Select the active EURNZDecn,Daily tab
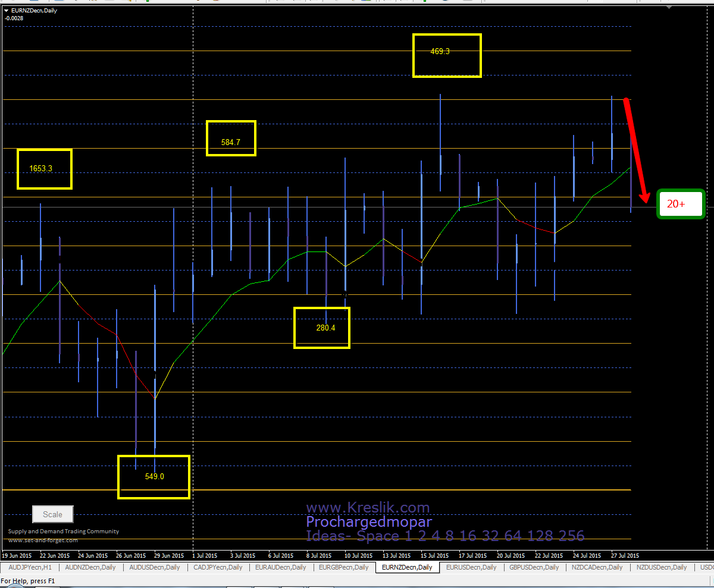Image resolution: width=714 pixels, height=588 pixels. pos(408,567)
